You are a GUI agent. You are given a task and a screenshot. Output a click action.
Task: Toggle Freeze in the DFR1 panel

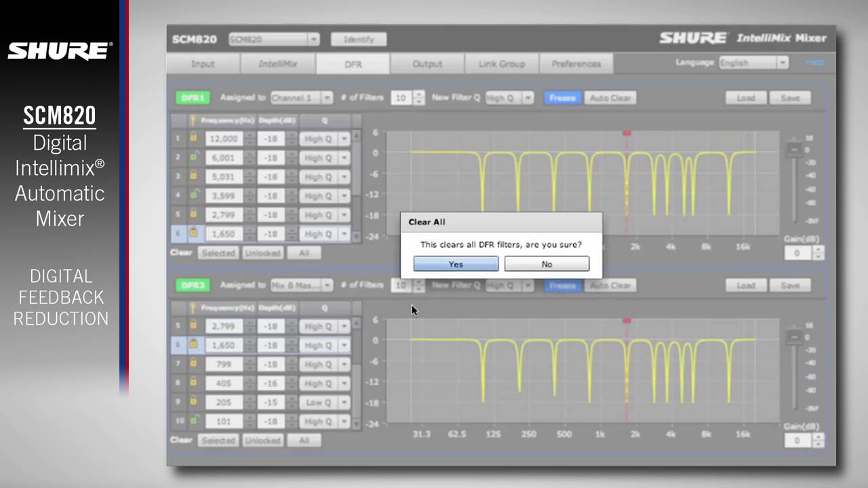tap(562, 98)
